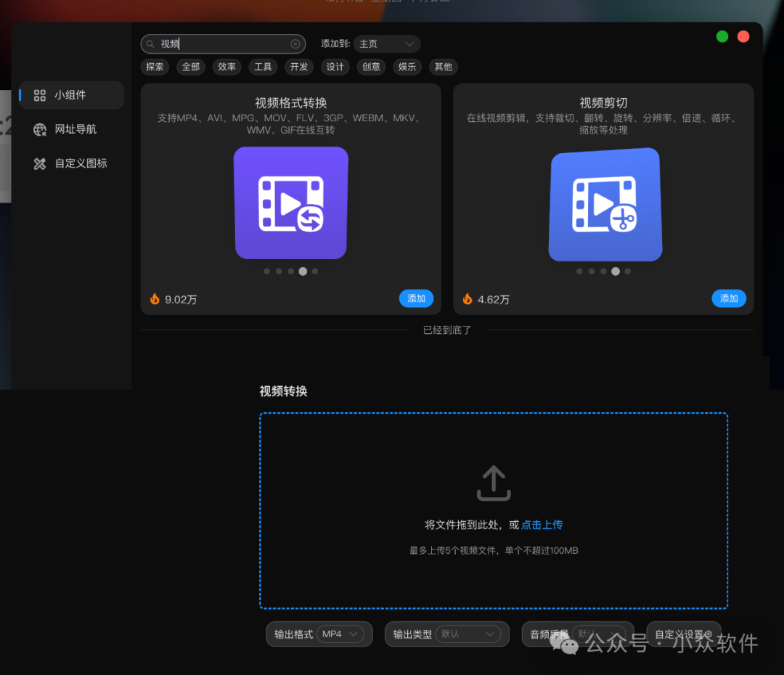Select the 工具 category filter
The height and width of the screenshot is (675, 784).
(x=263, y=67)
